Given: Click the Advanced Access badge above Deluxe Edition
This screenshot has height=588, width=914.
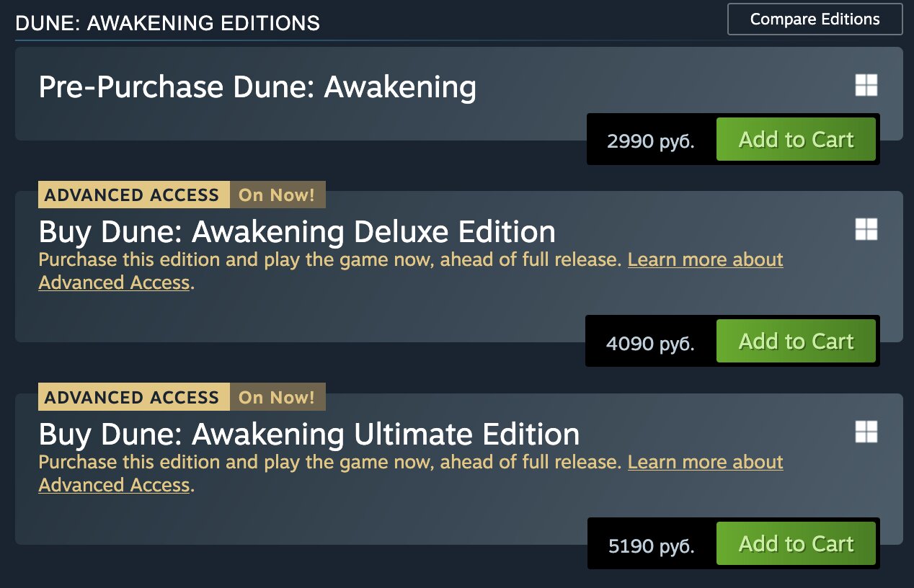Looking at the screenshot, I should (133, 195).
